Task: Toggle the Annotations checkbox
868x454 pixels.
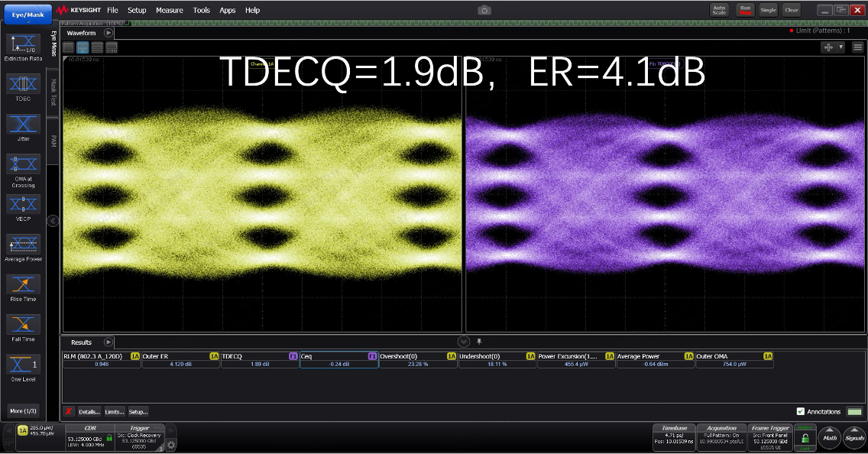Action: click(801, 411)
